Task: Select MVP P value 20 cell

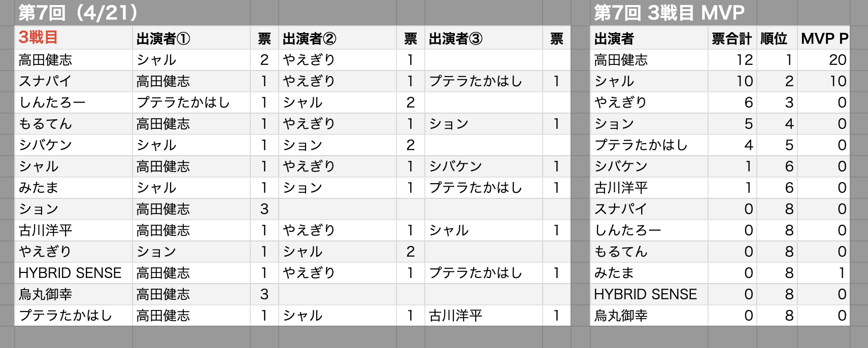Action: pos(824,60)
